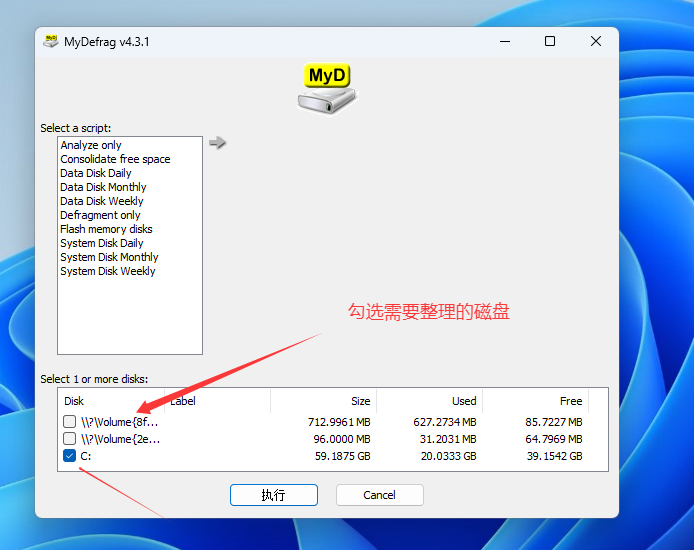Choose the Data Disk Daily script

tap(96, 173)
